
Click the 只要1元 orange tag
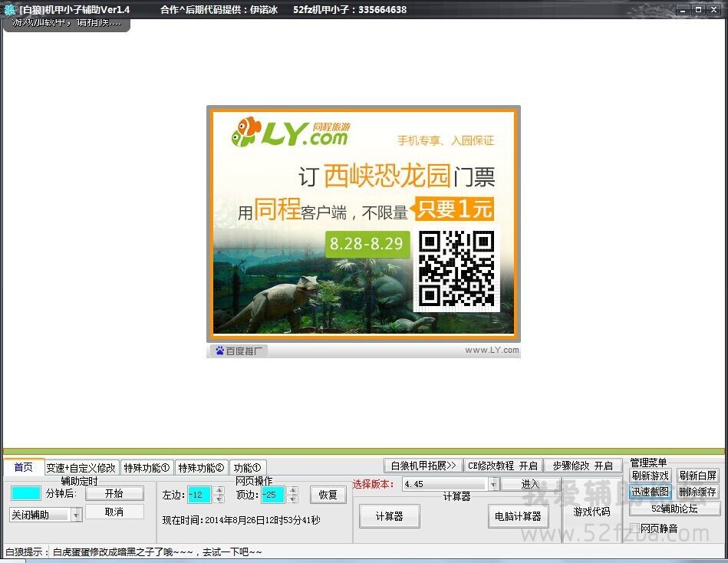tap(453, 209)
